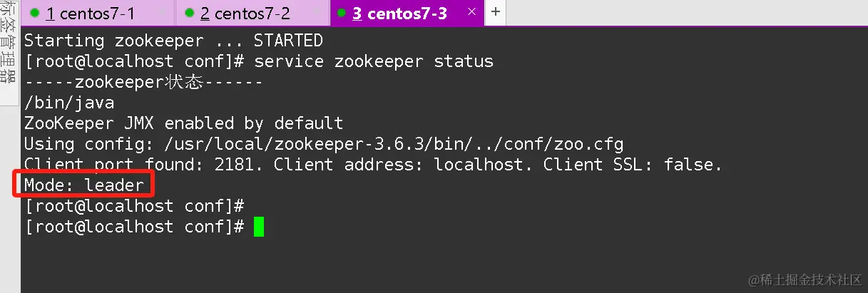The height and width of the screenshot is (293, 868).
Task: Click the Client port found: 2181 line
Action: tap(373, 165)
